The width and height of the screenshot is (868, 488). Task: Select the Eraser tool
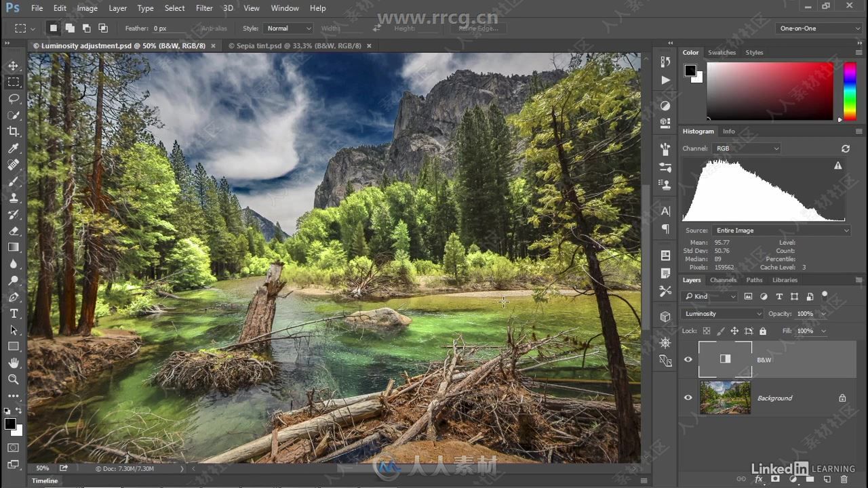coord(14,231)
